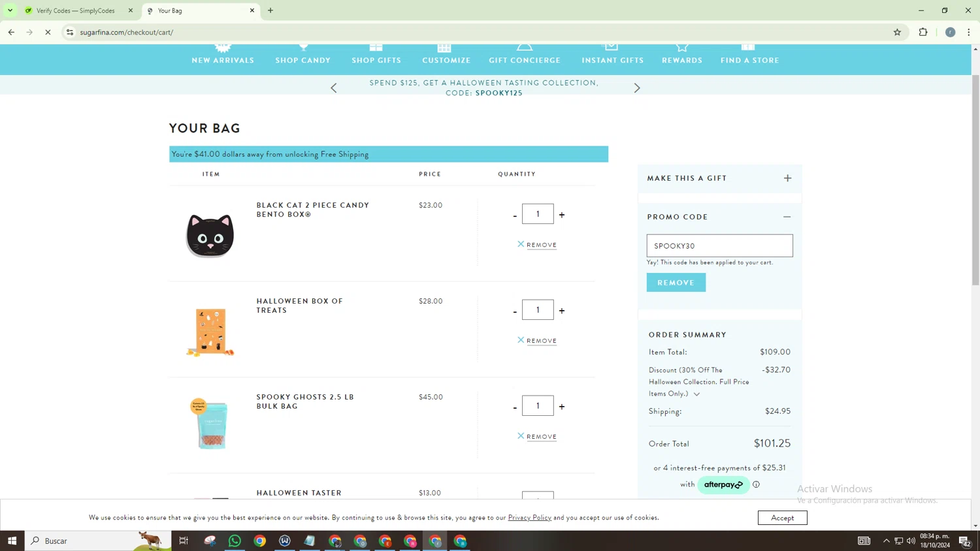Open the tab search dropdown arrow

point(10,10)
